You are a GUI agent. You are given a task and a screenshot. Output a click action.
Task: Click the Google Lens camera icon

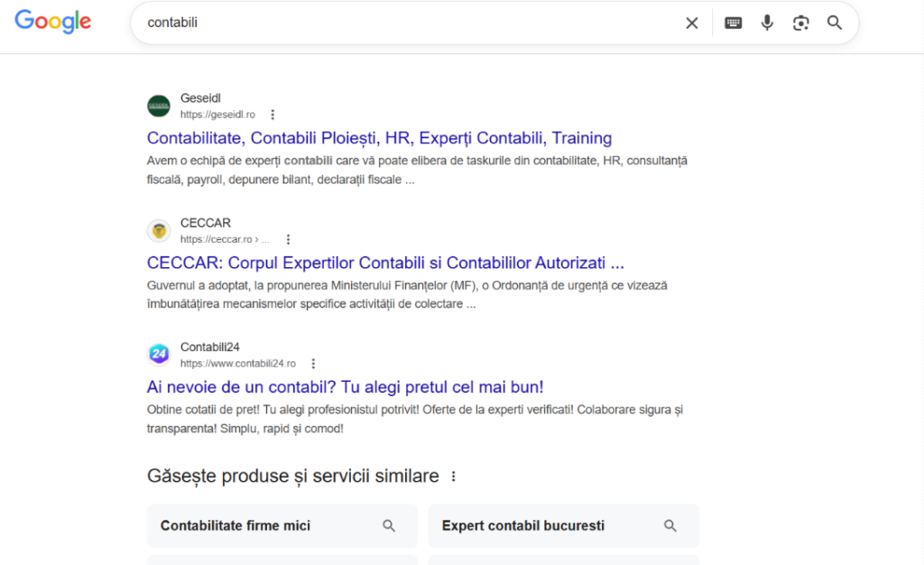[x=801, y=23]
